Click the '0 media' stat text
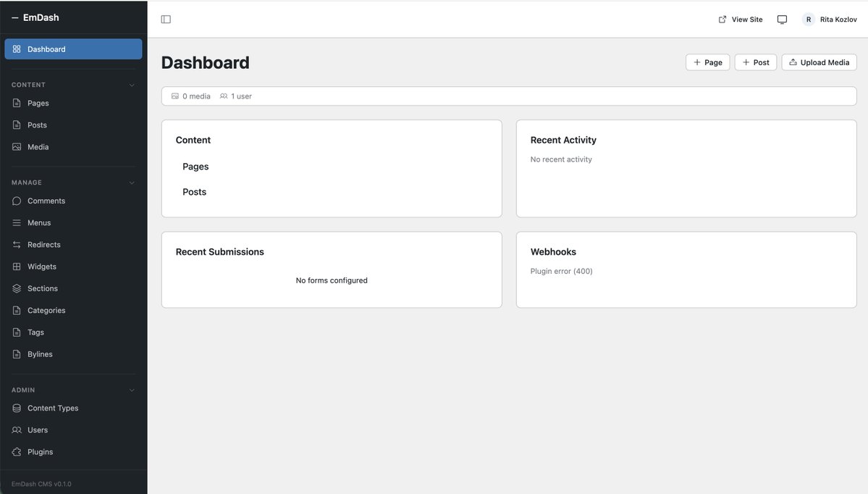This screenshot has width=868, height=494. pos(196,96)
